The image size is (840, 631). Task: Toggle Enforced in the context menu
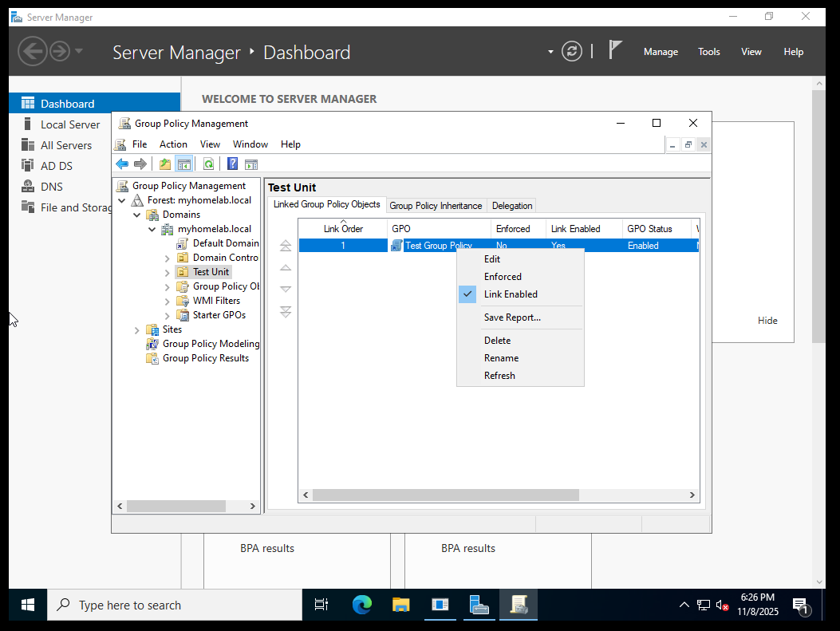(x=503, y=277)
